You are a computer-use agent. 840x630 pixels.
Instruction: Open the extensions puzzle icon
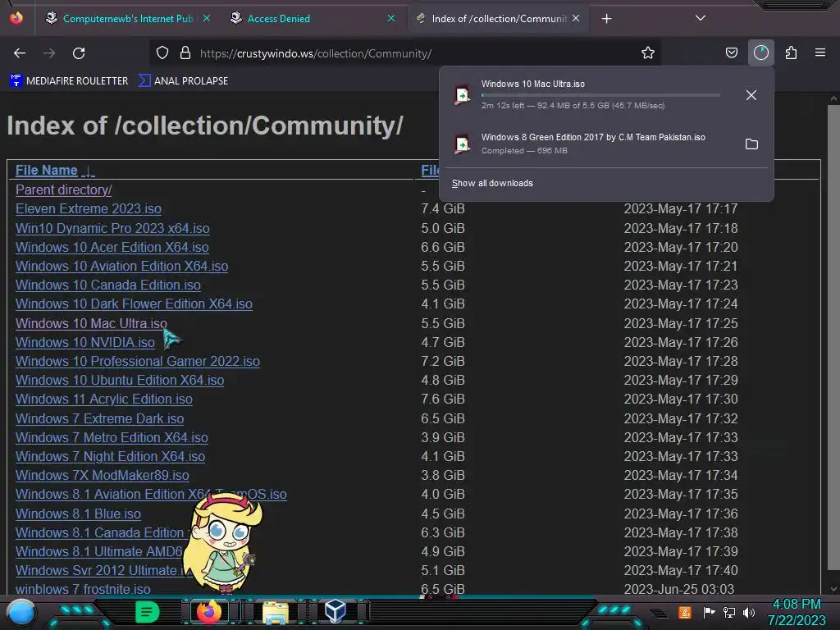point(791,52)
